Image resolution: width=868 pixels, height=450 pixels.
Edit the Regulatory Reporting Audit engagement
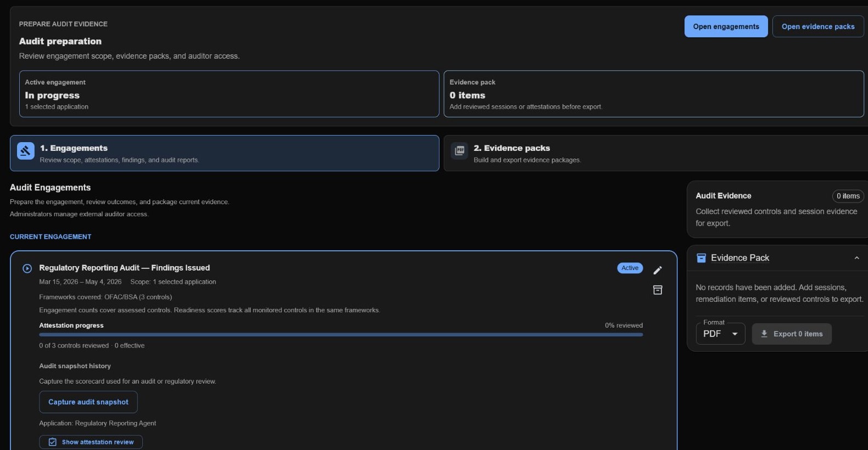pyautogui.click(x=658, y=270)
